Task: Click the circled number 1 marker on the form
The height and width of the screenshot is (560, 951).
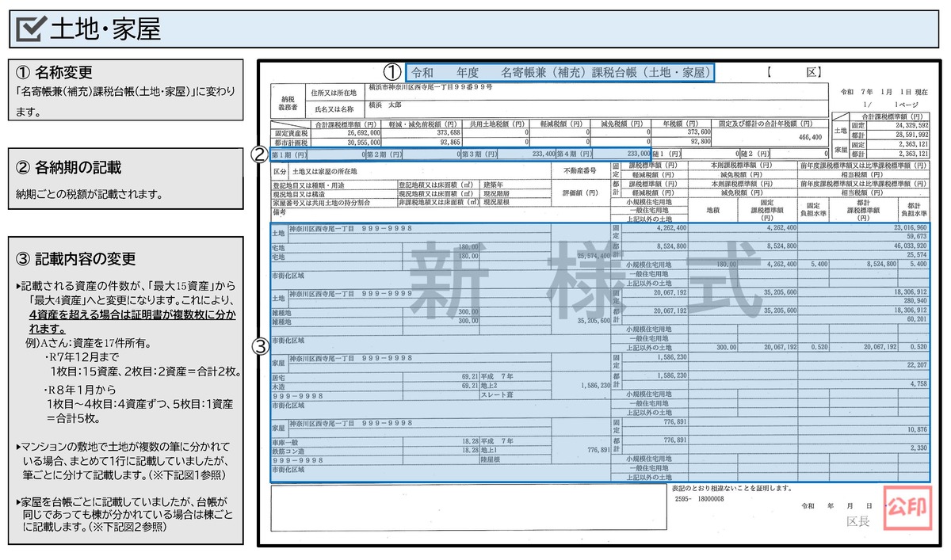Action: [390, 72]
